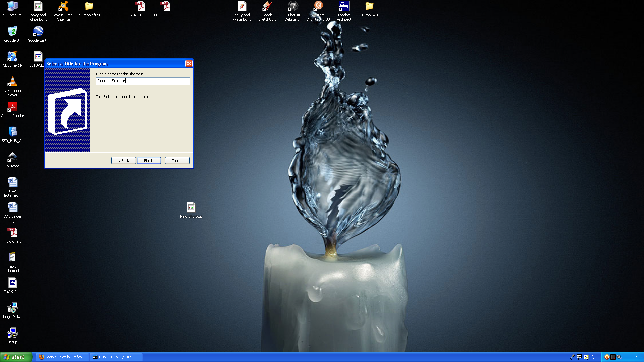Select avast! Free Antivirus desktop icon
This screenshot has height=362, width=644.
(x=63, y=11)
